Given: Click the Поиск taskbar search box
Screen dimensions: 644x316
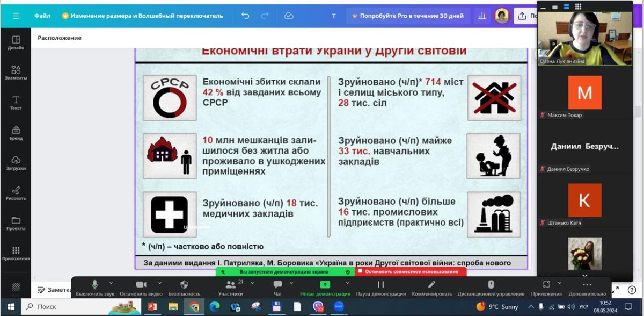Looking at the screenshot, I should point(65,307).
